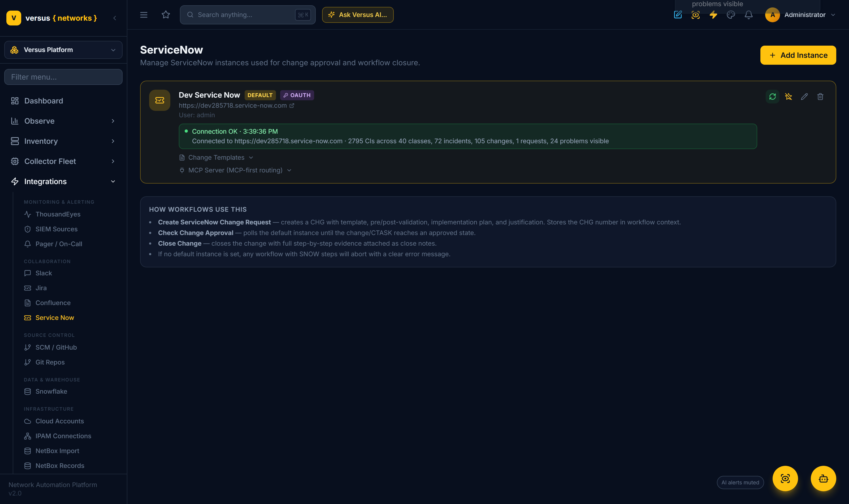Expand the Observe menu section
Viewport: 849px width, 504px height.
click(63, 121)
